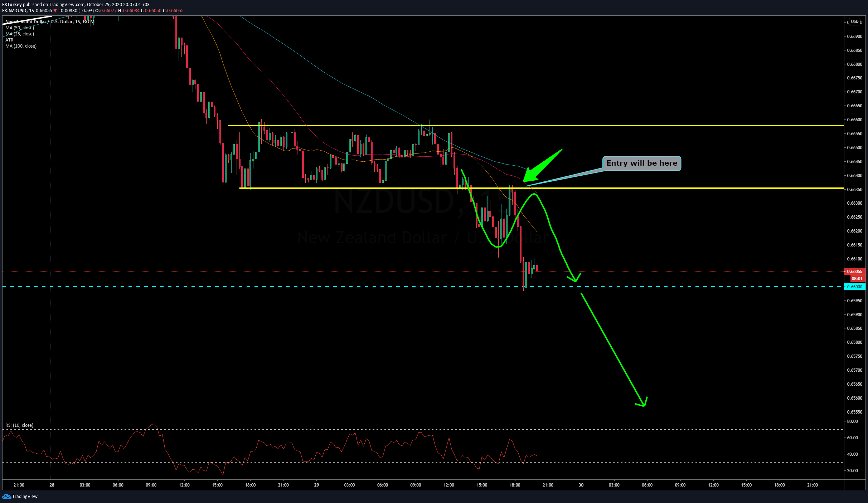The height and width of the screenshot is (503, 868).
Task: Click the 0.65800 price axis label
Action: 854,342
